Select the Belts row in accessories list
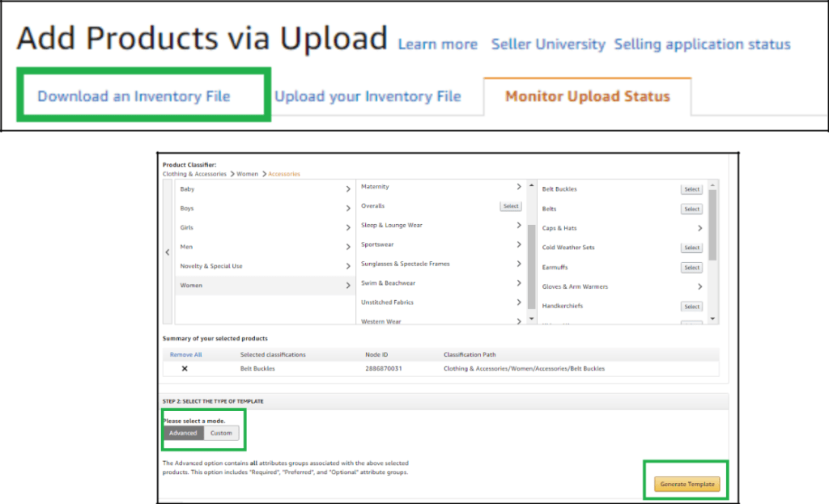Viewport: 829px width, 504px height. [x=623, y=210]
